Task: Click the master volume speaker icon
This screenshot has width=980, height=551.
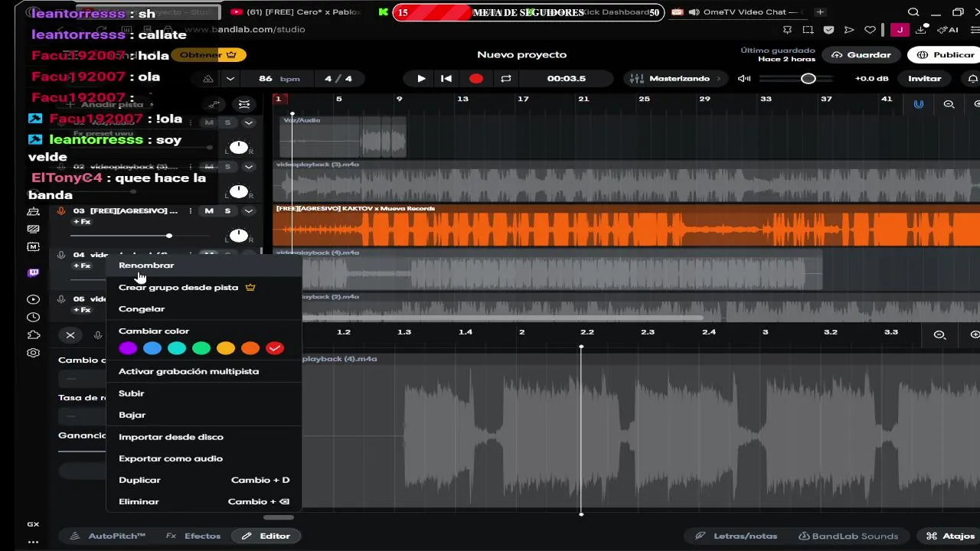Action: (x=744, y=79)
